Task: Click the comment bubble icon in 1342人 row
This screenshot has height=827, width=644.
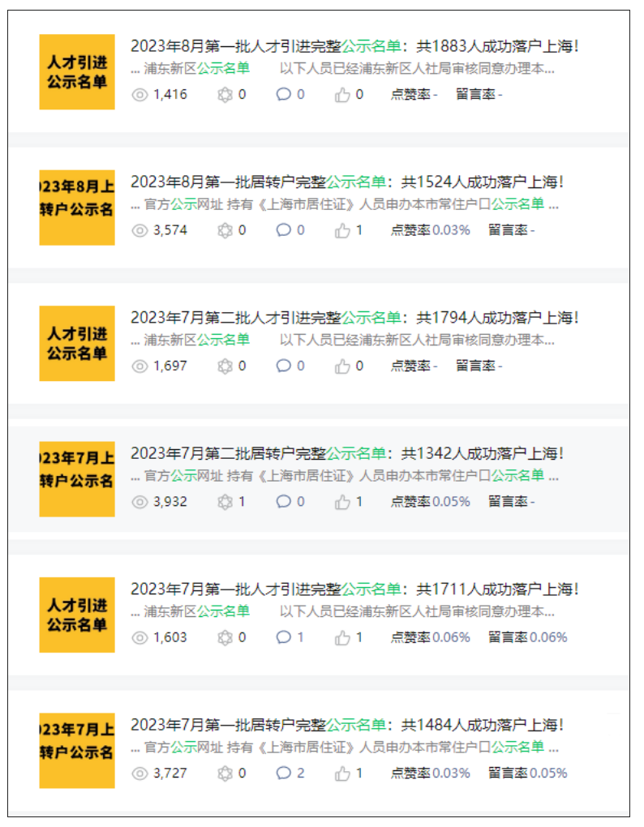Action: (284, 502)
